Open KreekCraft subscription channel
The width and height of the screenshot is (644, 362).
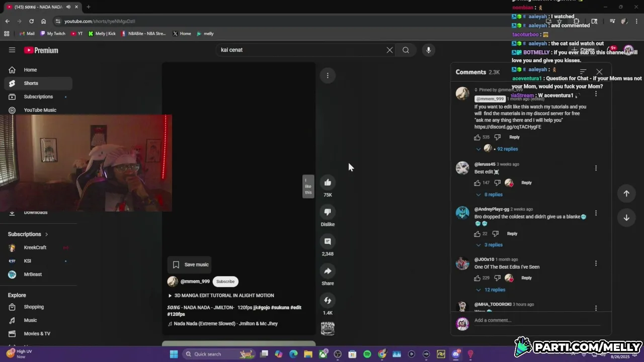[38, 247]
